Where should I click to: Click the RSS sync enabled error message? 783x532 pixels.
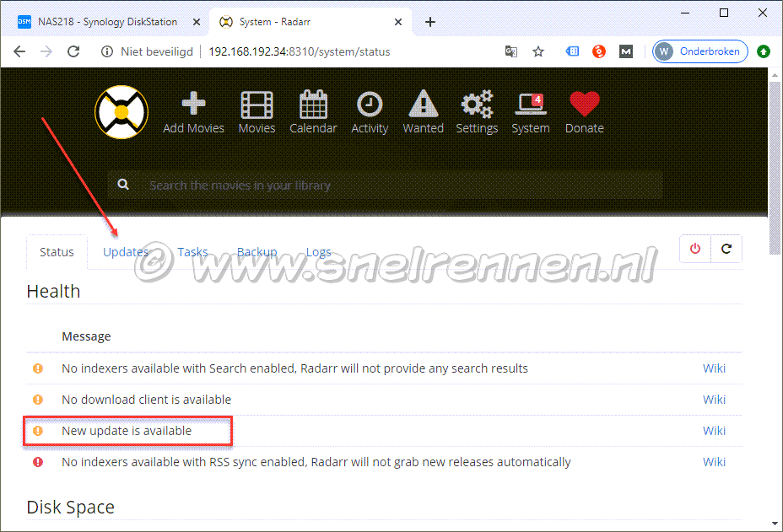pyautogui.click(x=316, y=462)
